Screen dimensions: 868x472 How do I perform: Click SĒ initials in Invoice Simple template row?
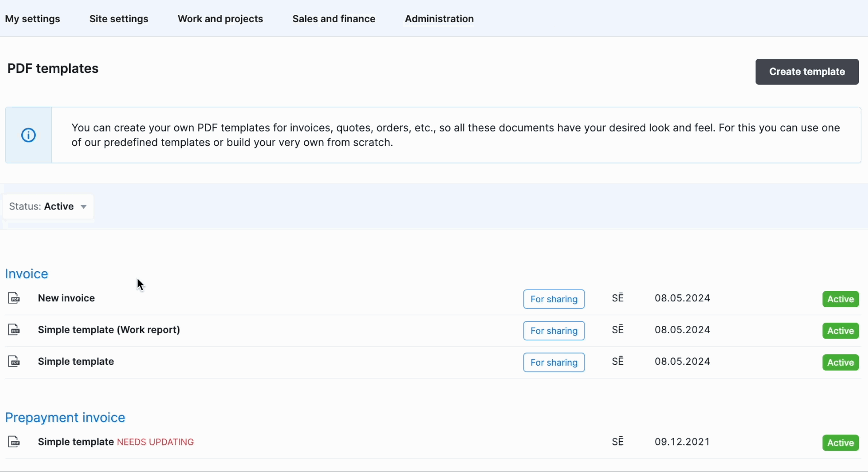(x=618, y=361)
